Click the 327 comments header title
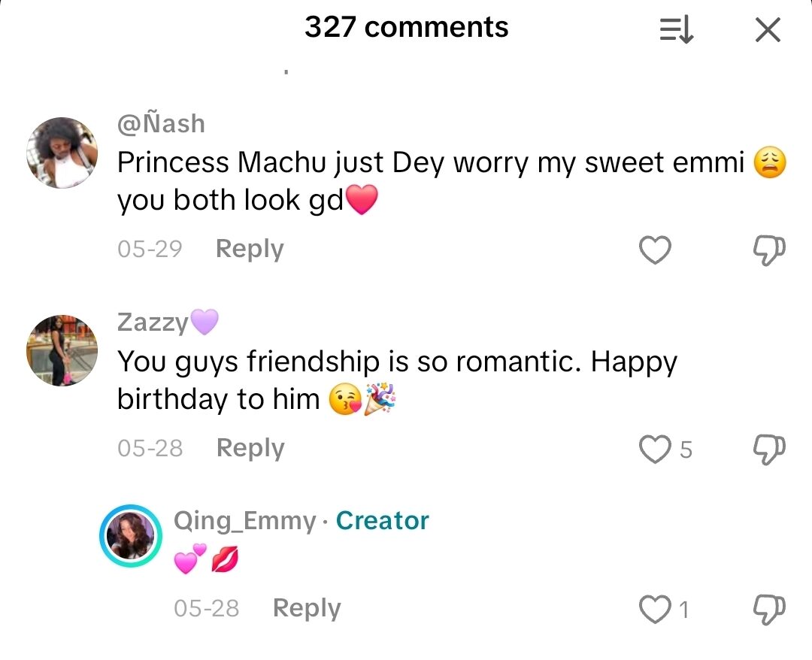This screenshot has height=660, width=812. point(406,28)
